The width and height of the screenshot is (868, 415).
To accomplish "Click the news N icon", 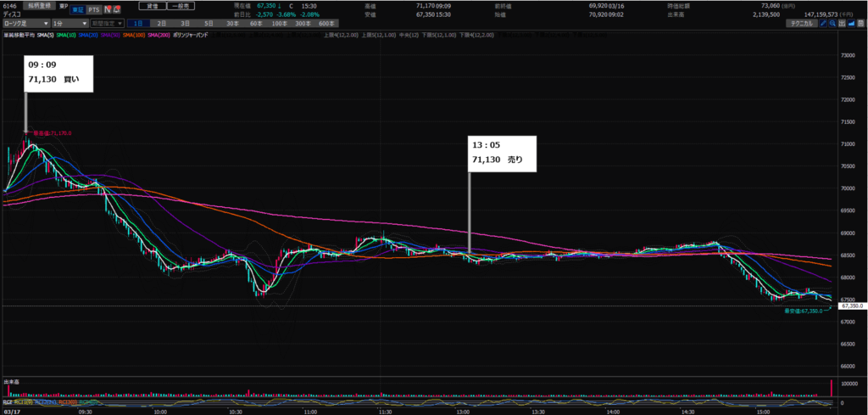I will coord(108,9).
